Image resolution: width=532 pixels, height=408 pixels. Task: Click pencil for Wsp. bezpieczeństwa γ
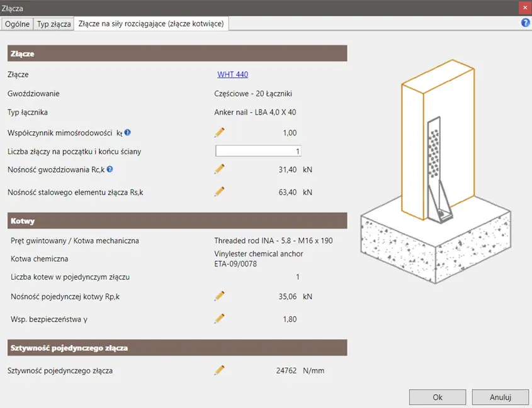point(219,319)
